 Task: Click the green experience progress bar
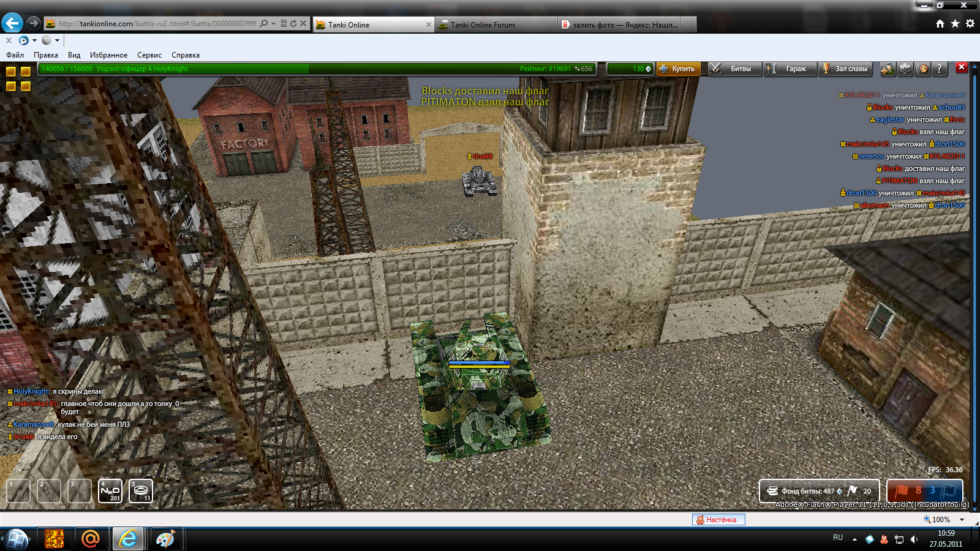[x=317, y=69]
